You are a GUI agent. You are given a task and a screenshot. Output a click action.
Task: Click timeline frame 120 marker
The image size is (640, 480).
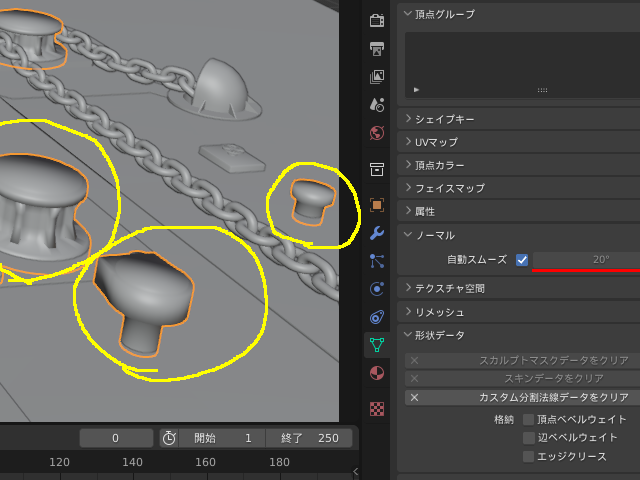pyautogui.click(x=59, y=462)
